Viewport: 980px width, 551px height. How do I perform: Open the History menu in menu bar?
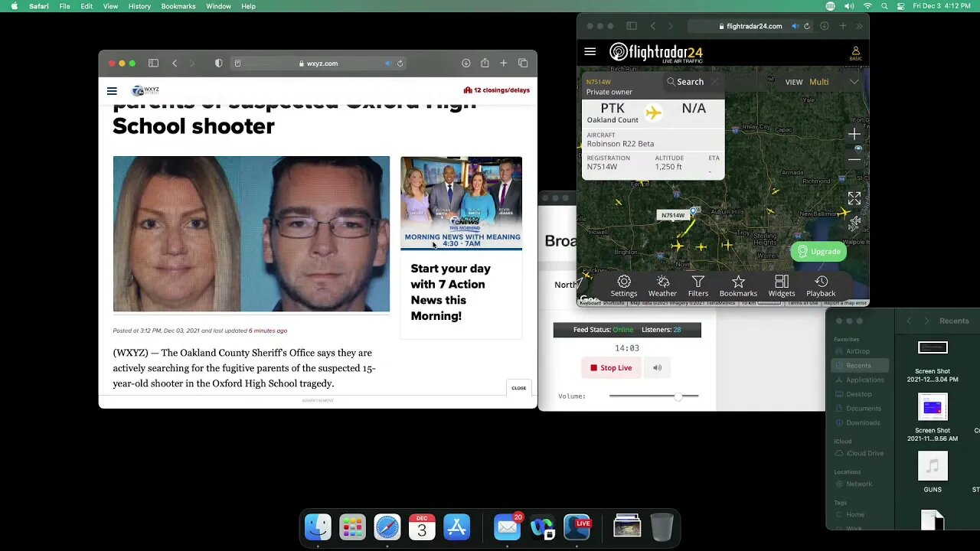pos(139,6)
